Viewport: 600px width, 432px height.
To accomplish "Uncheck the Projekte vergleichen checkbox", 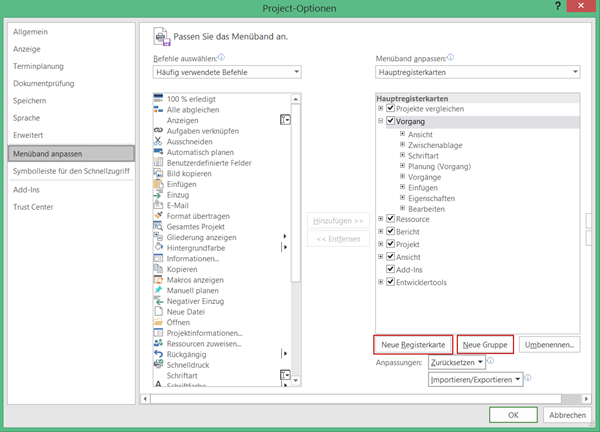I will coord(390,108).
